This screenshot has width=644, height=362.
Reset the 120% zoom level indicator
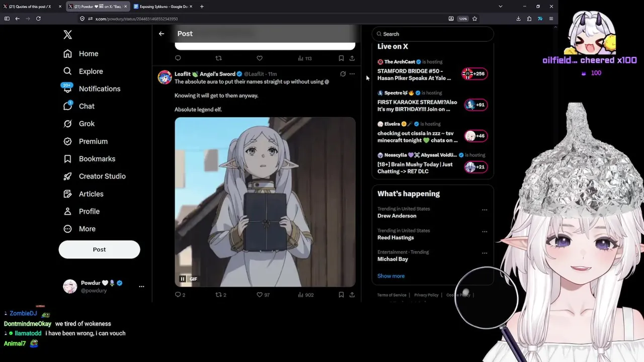point(463,19)
